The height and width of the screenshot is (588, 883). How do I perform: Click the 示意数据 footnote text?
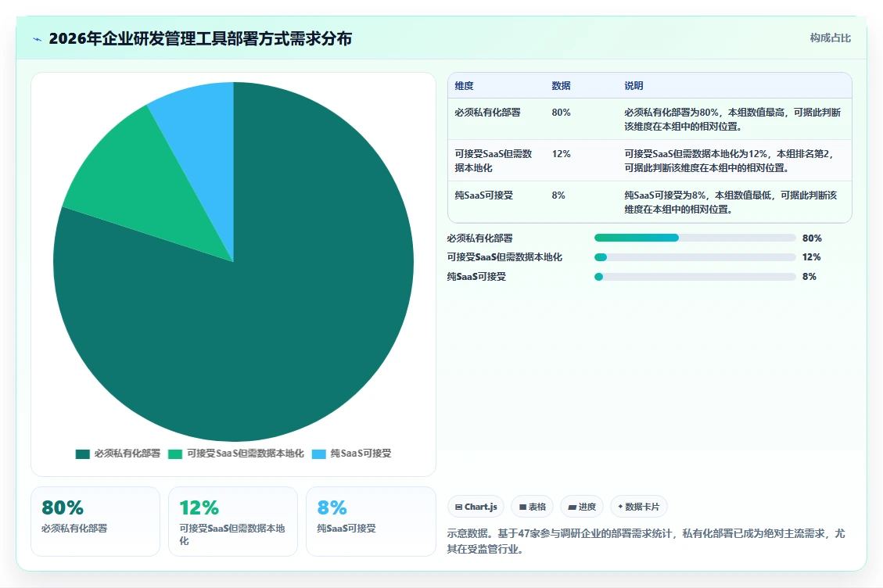click(x=646, y=541)
